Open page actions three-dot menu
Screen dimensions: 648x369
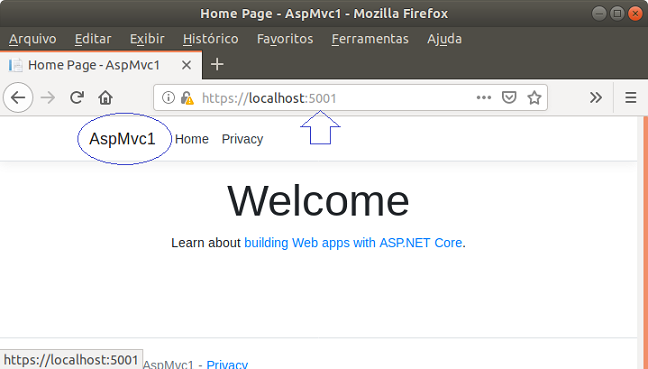pyautogui.click(x=484, y=98)
